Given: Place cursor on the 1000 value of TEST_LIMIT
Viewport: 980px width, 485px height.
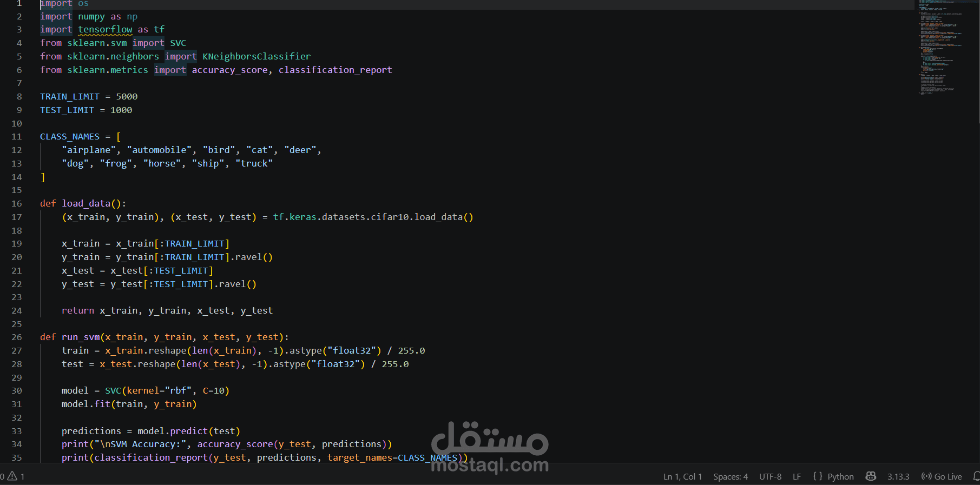Looking at the screenshot, I should coord(121,110).
